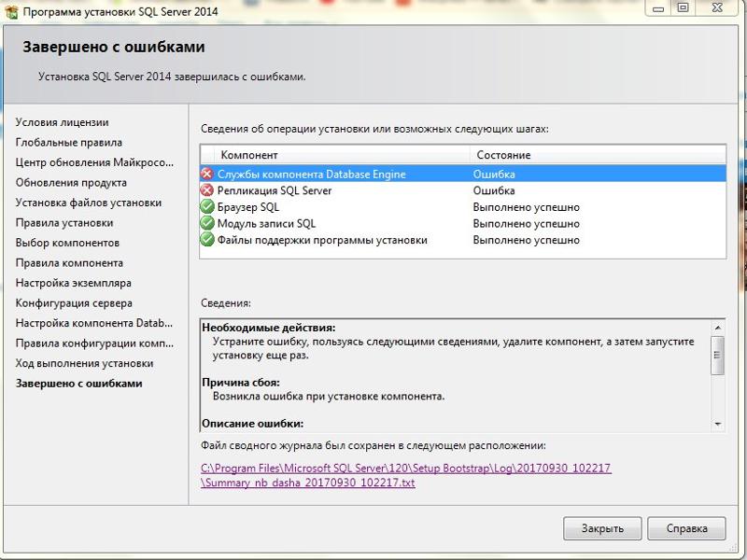The image size is (747, 560).
Task: Select Файлы поддержки программы установки row
Action: click(x=463, y=240)
